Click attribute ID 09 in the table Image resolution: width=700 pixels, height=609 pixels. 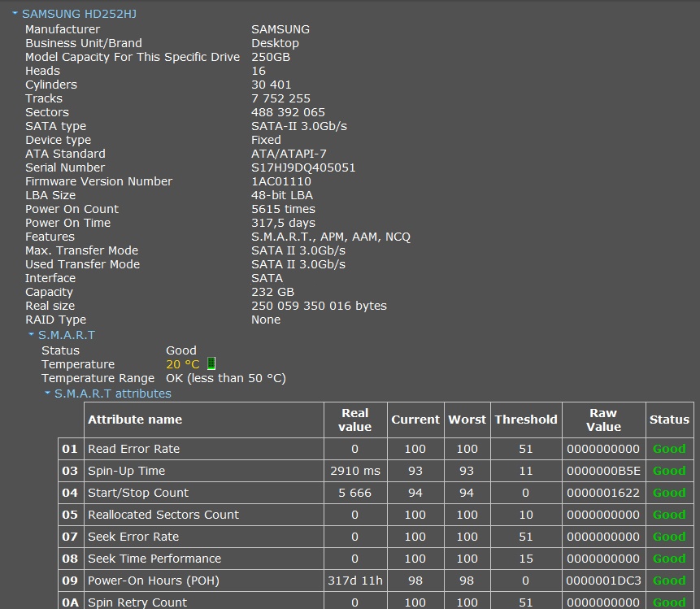(x=70, y=581)
